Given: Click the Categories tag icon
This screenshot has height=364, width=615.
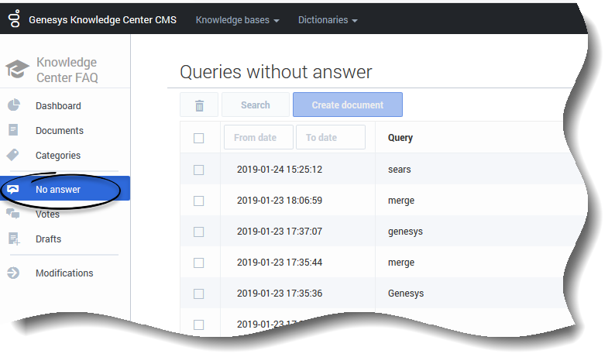Looking at the screenshot, I should tap(13, 156).
